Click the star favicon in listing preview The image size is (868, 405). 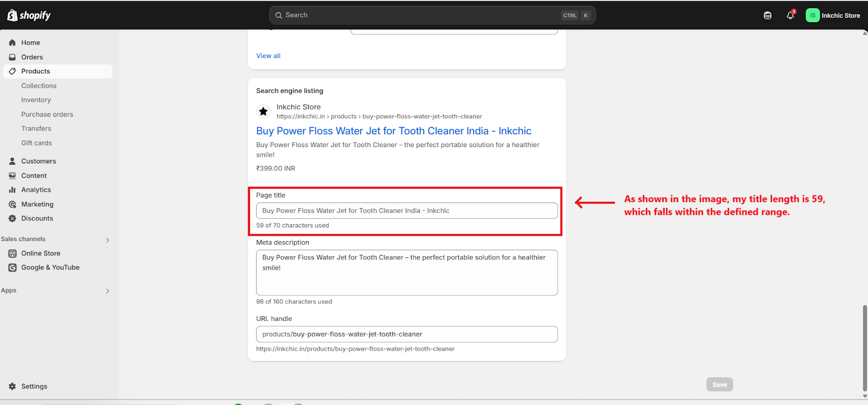[x=263, y=111]
